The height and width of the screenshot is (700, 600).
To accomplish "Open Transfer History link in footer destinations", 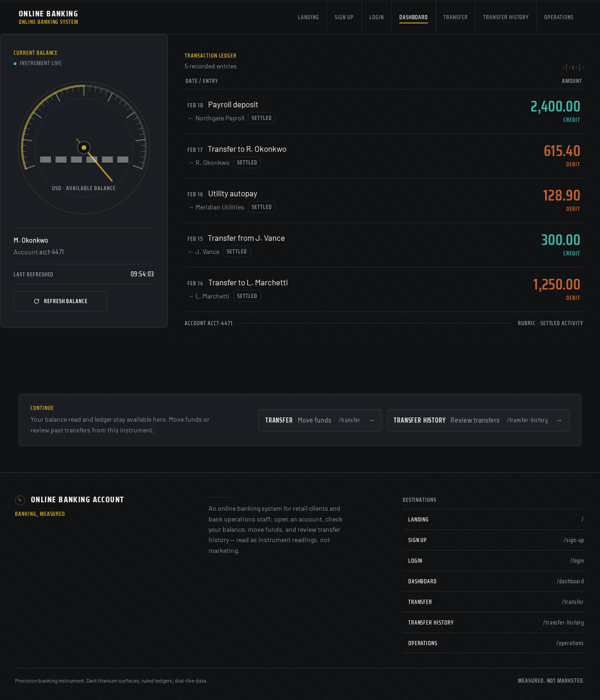I will pos(494,623).
